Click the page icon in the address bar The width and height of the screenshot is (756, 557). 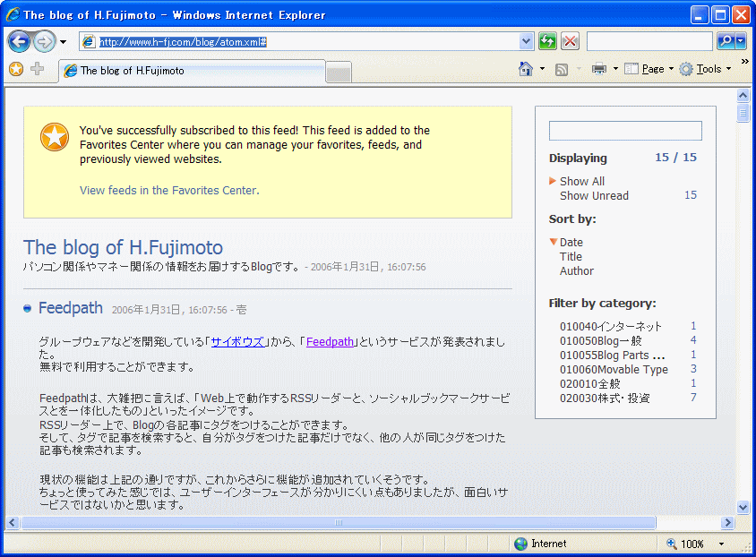click(89, 42)
